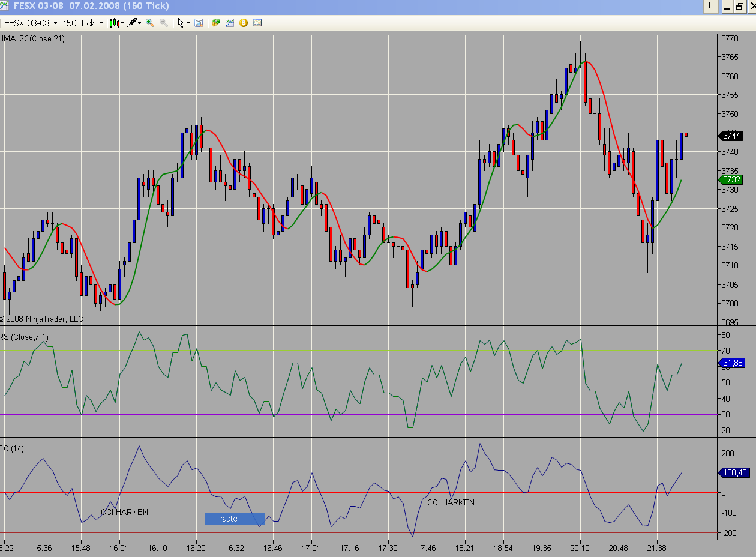756x557 pixels.
Task: Click the zoom in magnifier
Action: 150,23
